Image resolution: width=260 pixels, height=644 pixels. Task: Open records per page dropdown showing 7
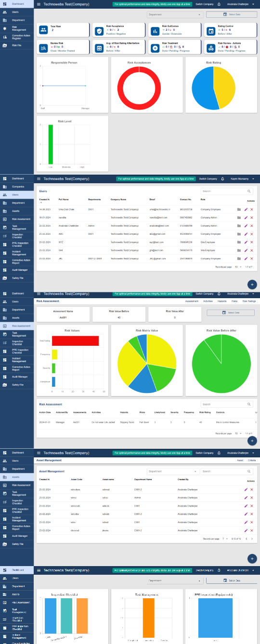[225, 539]
